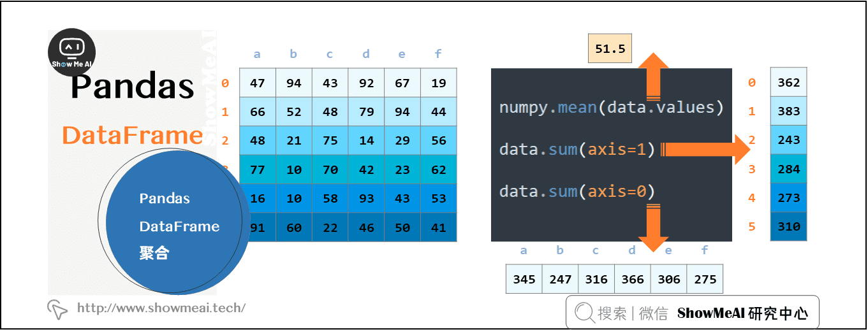The width and height of the screenshot is (868, 330).
Task: Click row index 0 left of the main table
Action: pos(224,83)
